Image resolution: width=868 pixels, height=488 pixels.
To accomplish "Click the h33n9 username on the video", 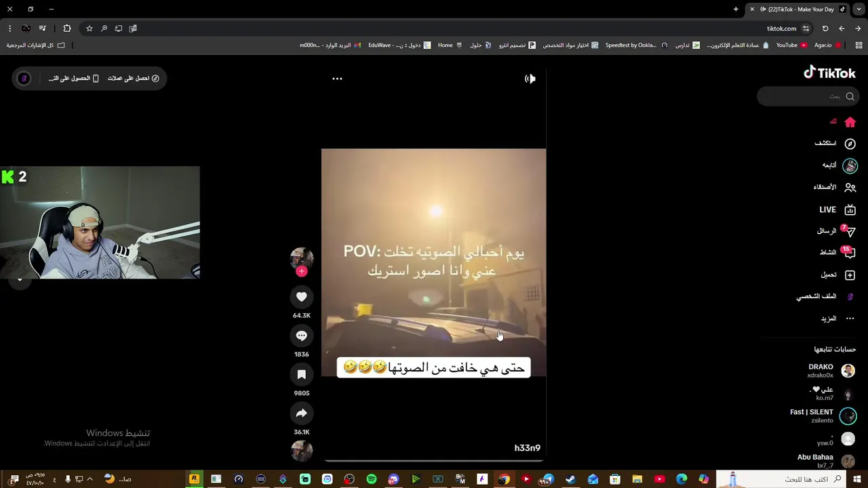I will point(527,448).
